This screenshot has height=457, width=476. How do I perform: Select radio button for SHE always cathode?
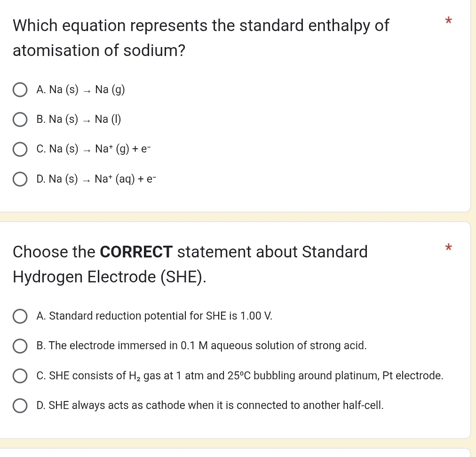[19, 405]
